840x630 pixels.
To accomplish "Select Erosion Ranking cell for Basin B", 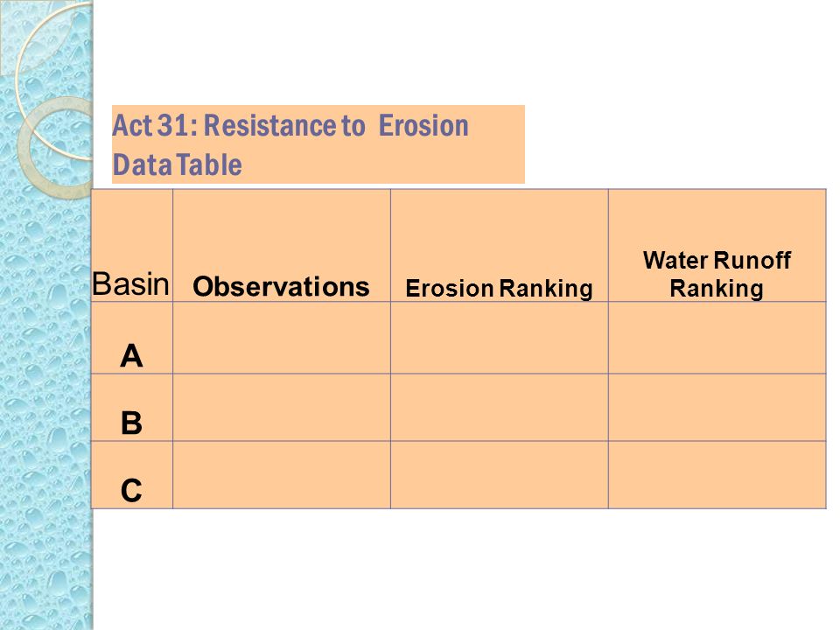I will pyautogui.click(x=500, y=408).
